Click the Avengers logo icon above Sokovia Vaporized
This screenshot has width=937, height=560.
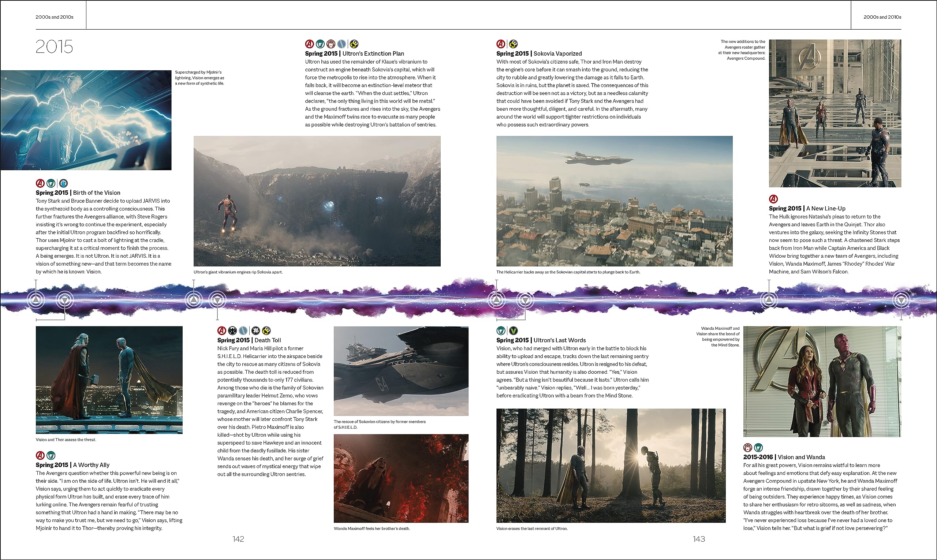coord(501,44)
